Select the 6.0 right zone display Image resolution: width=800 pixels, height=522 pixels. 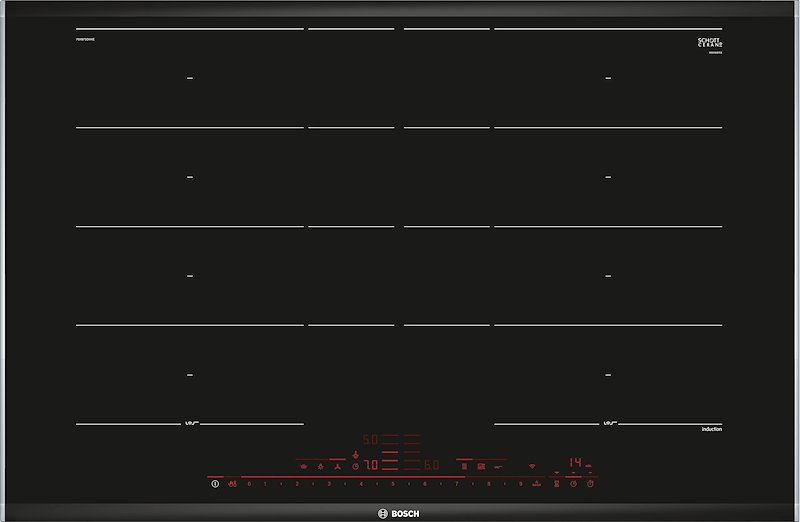pos(431,465)
